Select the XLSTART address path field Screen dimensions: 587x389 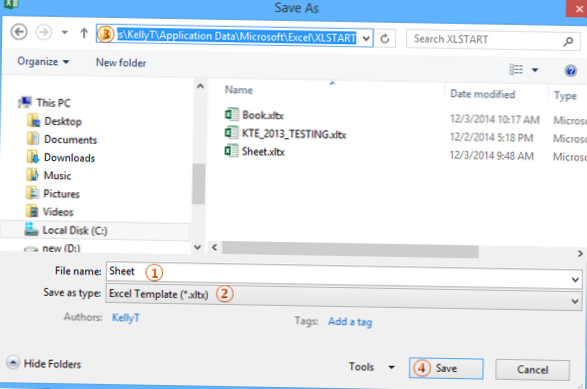point(235,37)
